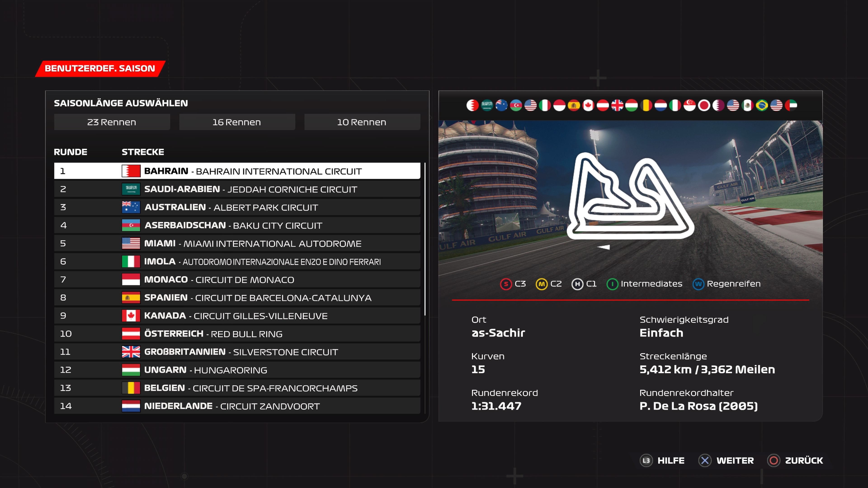868x488 pixels.
Task: Click the SAISONLÄNGE AUSWÄHLEN heading
Action: [x=121, y=103]
